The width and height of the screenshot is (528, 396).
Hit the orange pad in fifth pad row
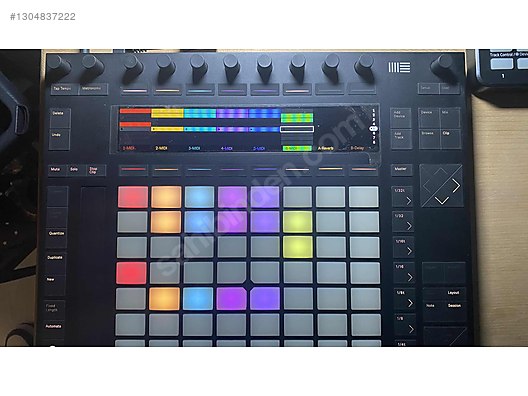(165, 298)
